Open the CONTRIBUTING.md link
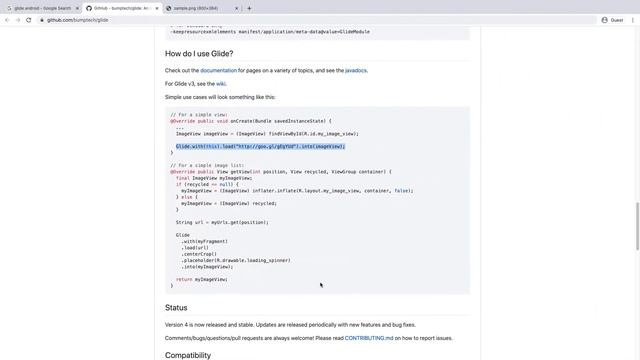The width and height of the screenshot is (640, 360). [369, 338]
